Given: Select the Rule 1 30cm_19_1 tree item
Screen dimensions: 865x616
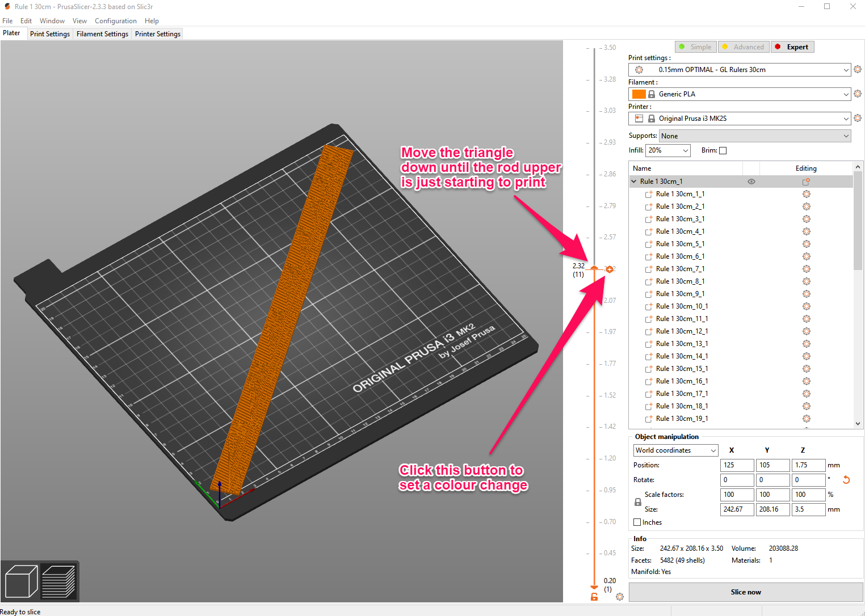Looking at the screenshot, I should point(682,419).
